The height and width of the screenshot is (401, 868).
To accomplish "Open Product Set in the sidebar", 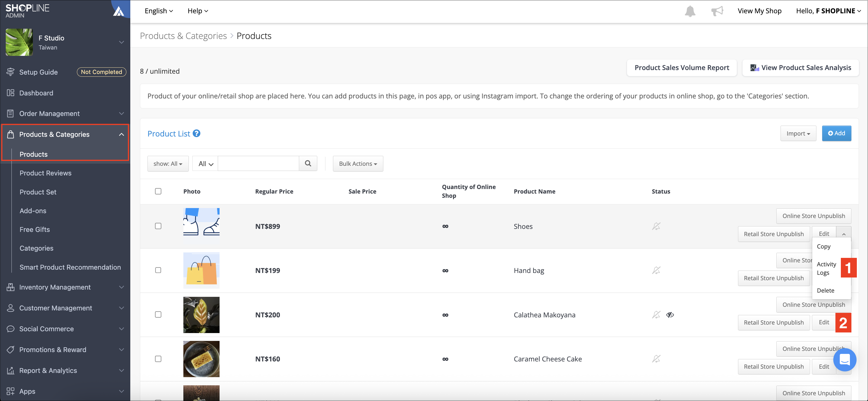I will (38, 192).
